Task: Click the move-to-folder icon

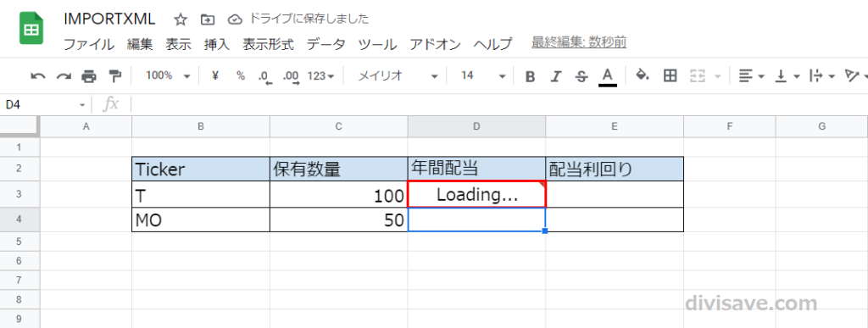Action: [x=207, y=19]
